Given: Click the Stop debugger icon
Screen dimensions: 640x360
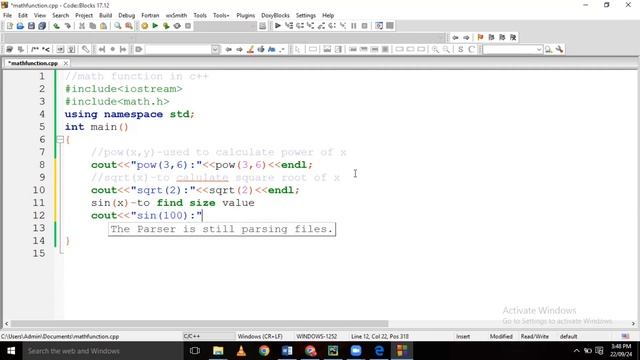Looking at the screenshot, I should pos(364,26).
